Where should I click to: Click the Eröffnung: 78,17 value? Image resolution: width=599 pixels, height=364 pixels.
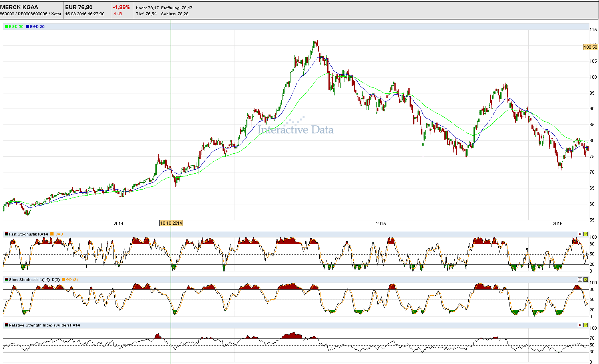pyautogui.click(x=177, y=8)
